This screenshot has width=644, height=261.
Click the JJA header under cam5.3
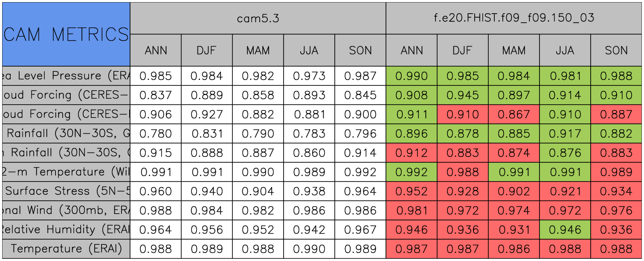point(309,50)
